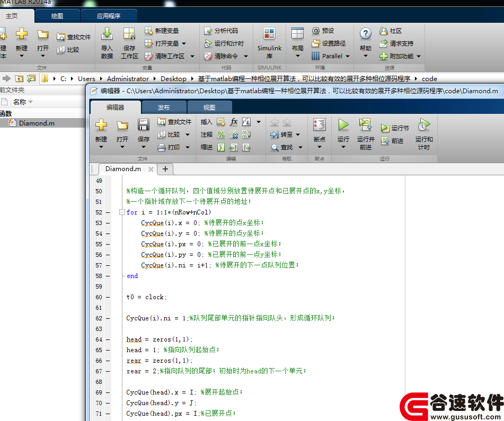Viewport: 504px width, 421px height.
Task: Click the Administrator segment in the folder path
Action: [x=128, y=79]
